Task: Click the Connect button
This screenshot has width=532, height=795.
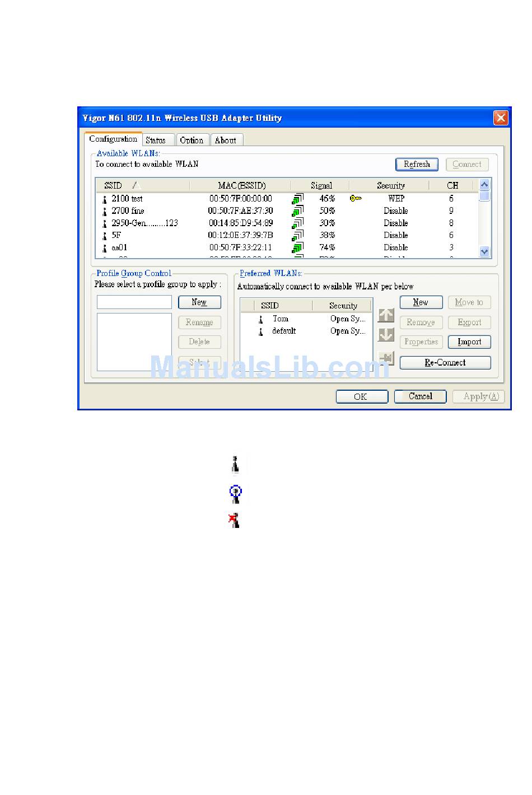Action: click(467, 164)
